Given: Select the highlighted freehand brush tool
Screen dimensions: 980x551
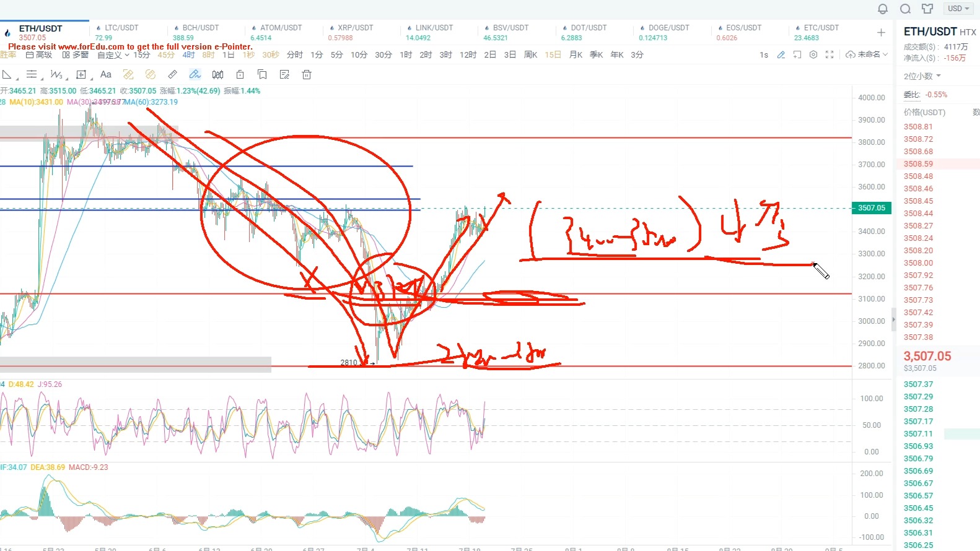Looking at the screenshot, I should pyautogui.click(x=195, y=75).
